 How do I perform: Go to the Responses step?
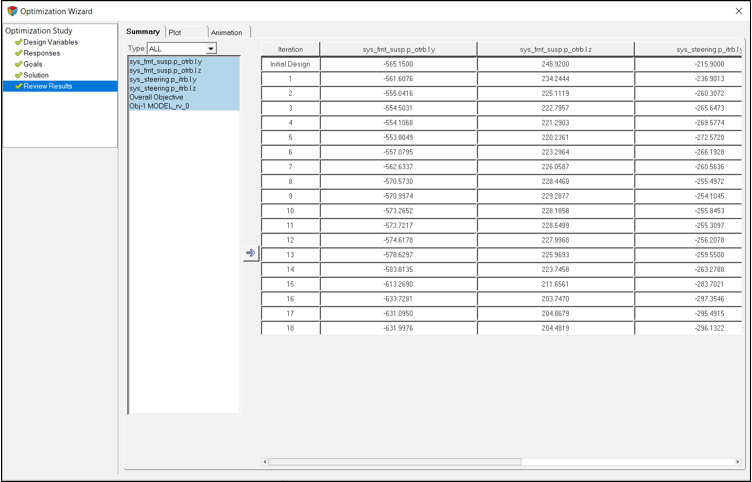pos(41,53)
